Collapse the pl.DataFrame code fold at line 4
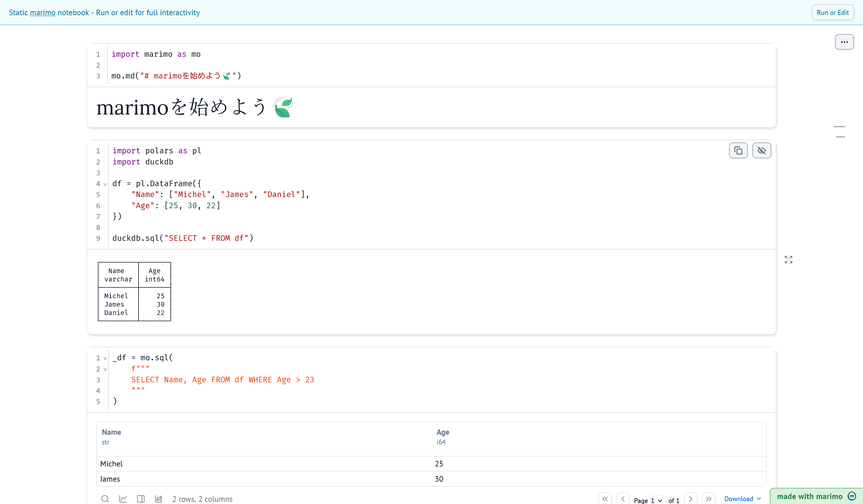 (105, 184)
